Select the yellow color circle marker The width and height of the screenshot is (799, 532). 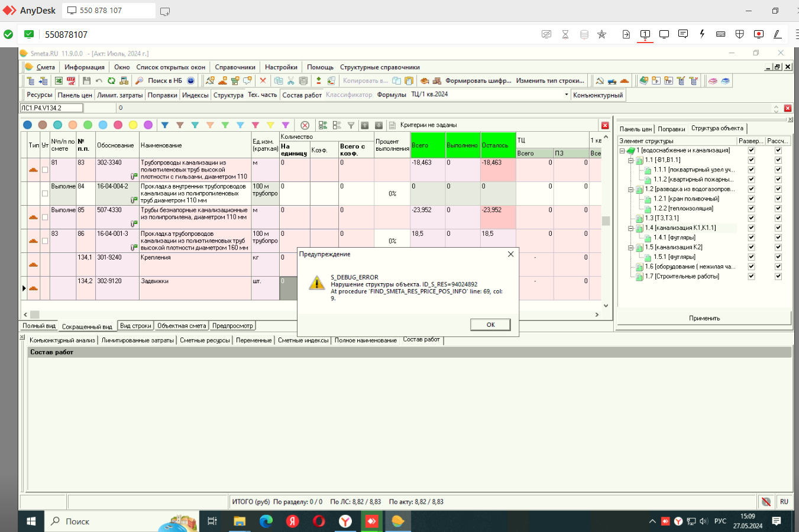tap(133, 125)
